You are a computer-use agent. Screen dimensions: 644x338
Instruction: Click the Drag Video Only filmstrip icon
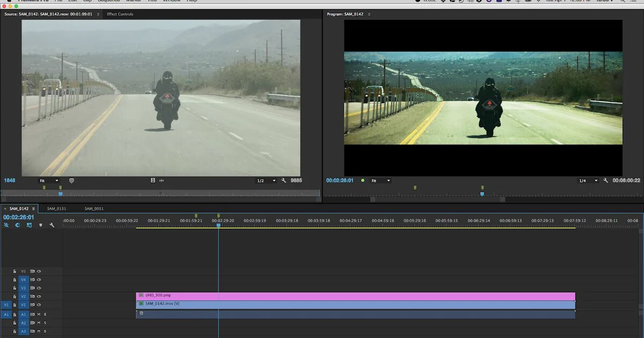153,181
